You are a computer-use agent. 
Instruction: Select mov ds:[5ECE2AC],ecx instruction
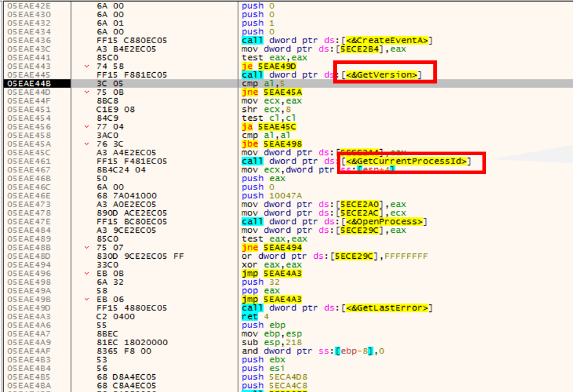tap(324, 213)
